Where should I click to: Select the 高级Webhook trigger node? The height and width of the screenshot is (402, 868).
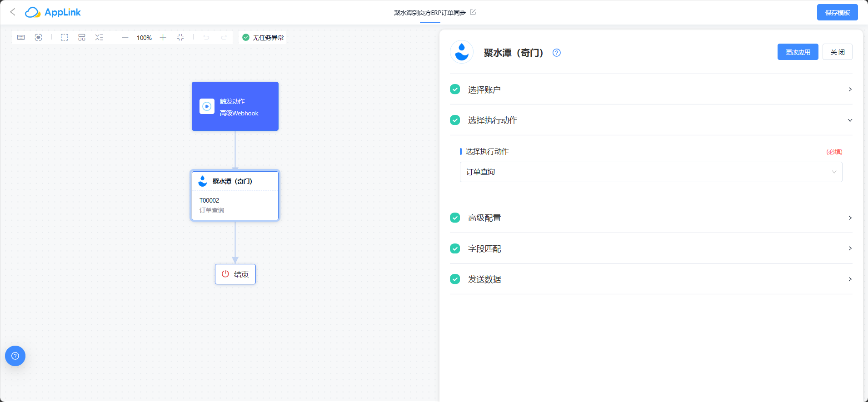pyautogui.click(x=235, y=106)
